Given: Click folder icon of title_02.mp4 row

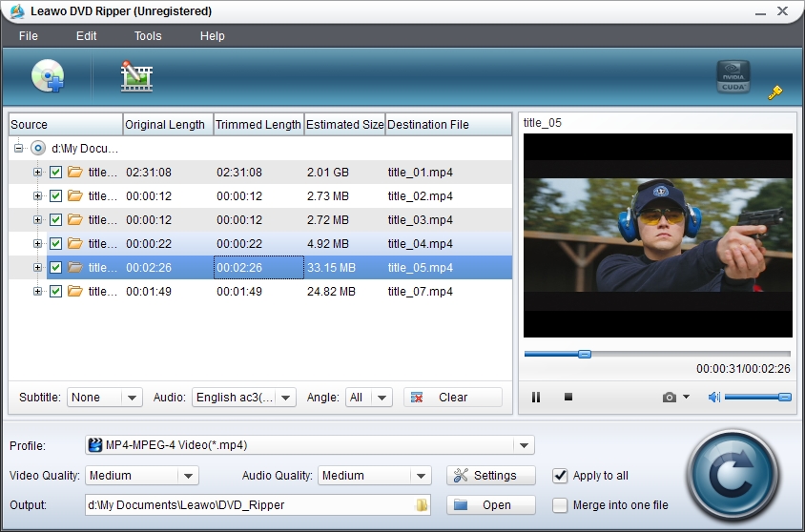Looking at the screenshot, I should point(75,196).
